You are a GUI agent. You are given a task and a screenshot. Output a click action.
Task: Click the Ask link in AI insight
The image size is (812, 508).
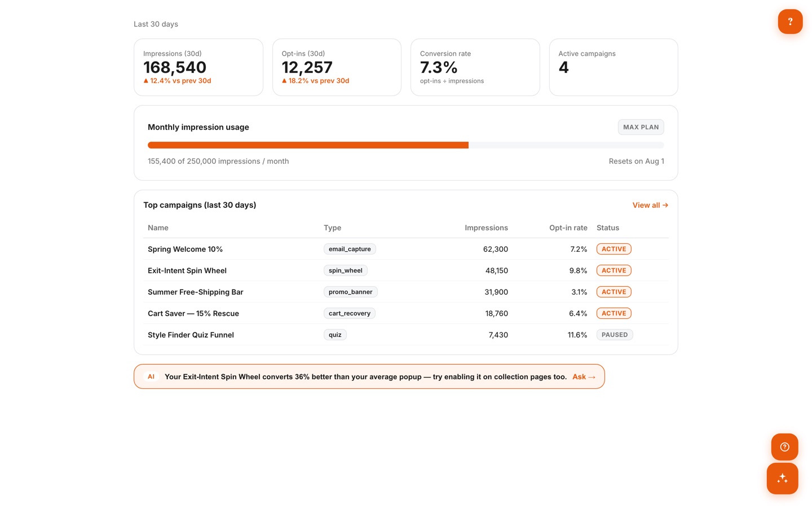pos(584,376)
